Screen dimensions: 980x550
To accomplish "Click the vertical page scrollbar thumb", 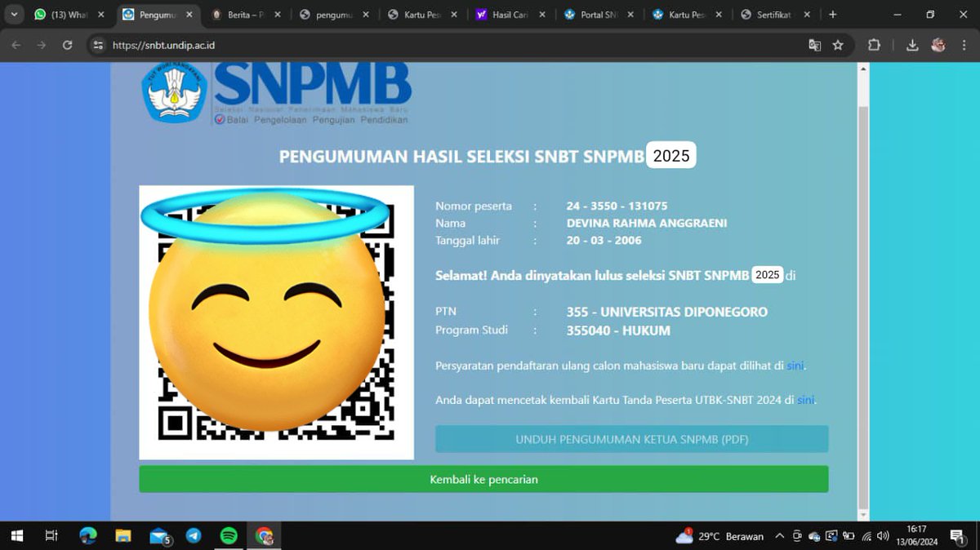I will click(x=862, y=306).
